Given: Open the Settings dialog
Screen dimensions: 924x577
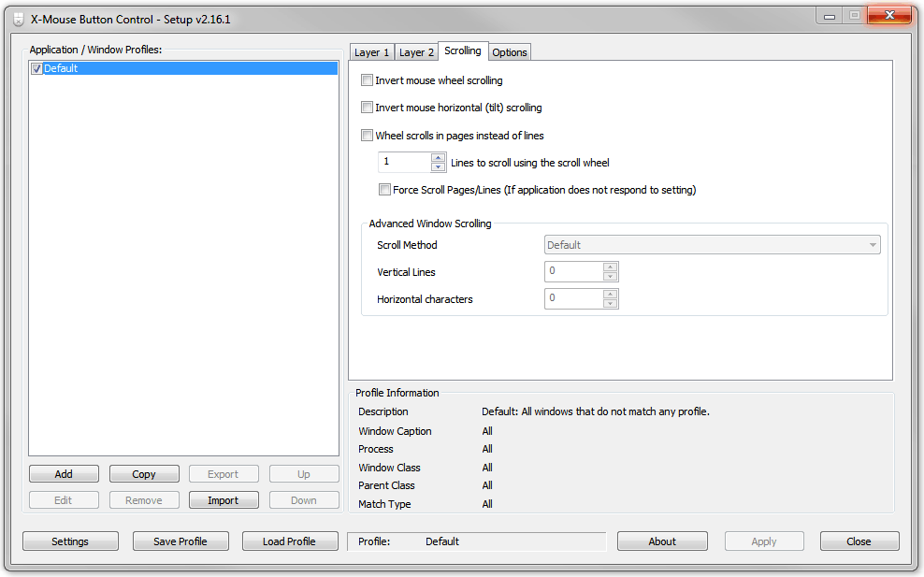Looking at the screenshot, I should [70, 541].
